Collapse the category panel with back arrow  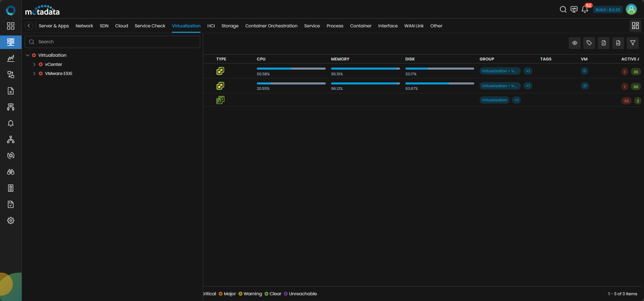click(29, 26)
